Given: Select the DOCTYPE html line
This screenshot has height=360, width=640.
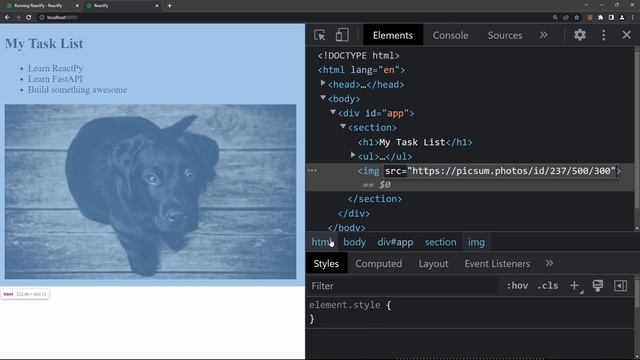Looking at the screenshot, I should [x=358, y=56].
